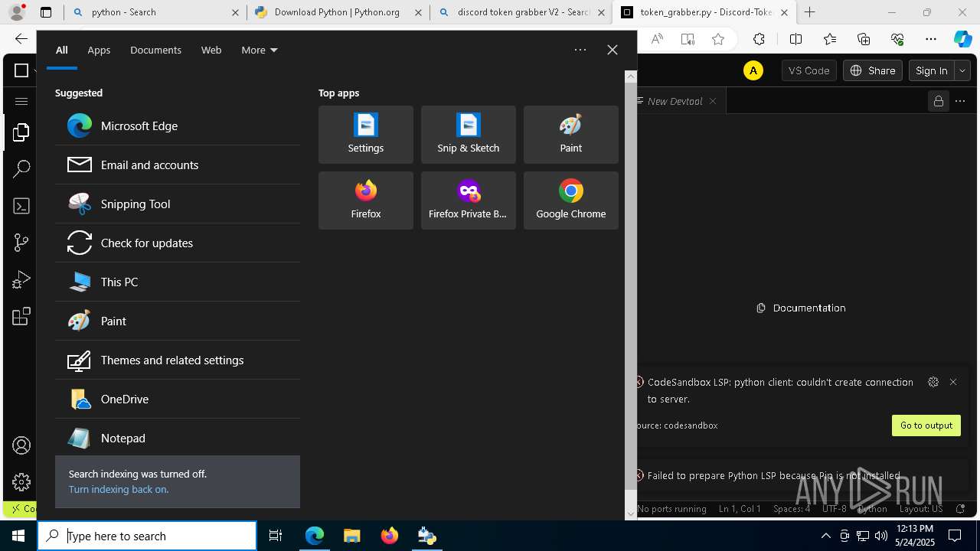Open the Documentation link
This screenshot has height=551, width=980.
pyautogui.click(x=801, y=308)
